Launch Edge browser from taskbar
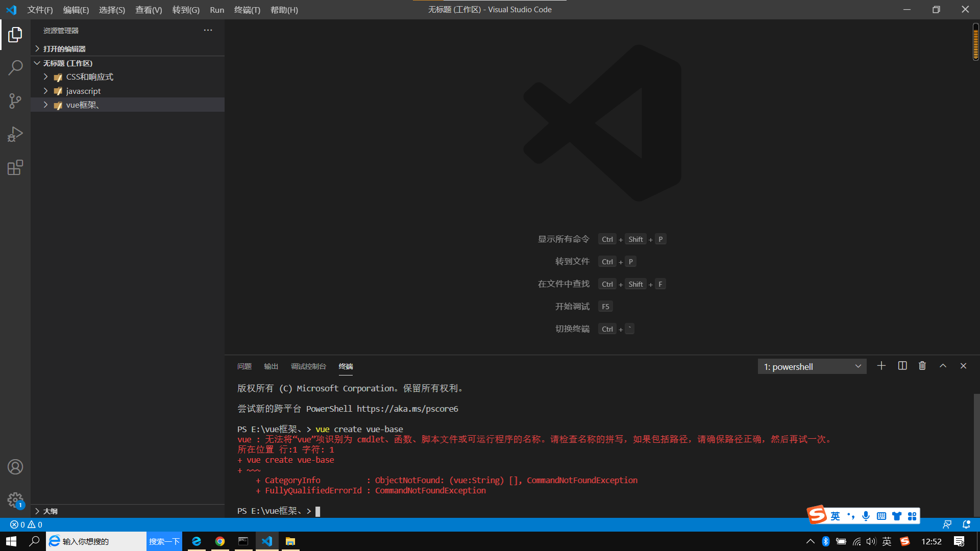 pos(197,541)
